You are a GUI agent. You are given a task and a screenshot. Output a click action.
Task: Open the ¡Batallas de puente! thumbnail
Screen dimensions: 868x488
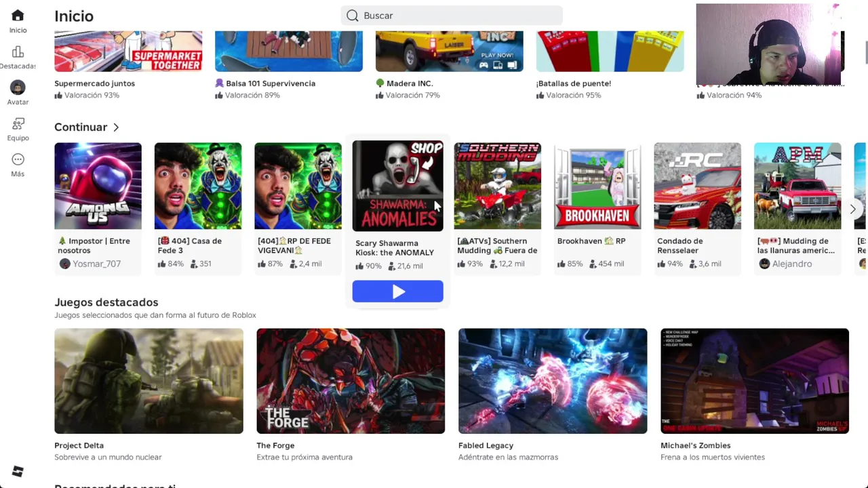click(610, 52)
